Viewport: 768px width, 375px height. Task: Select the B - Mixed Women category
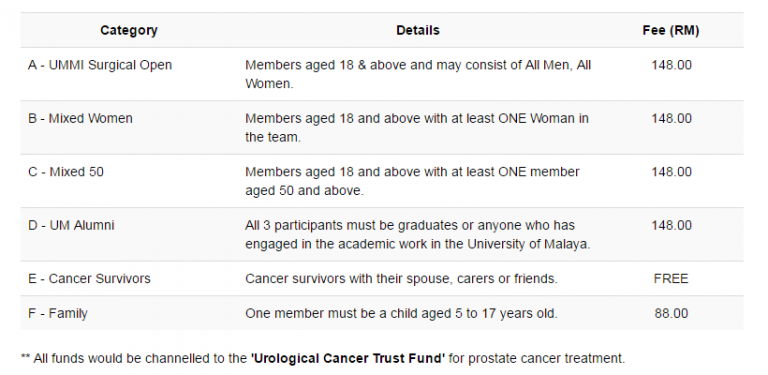80,118
